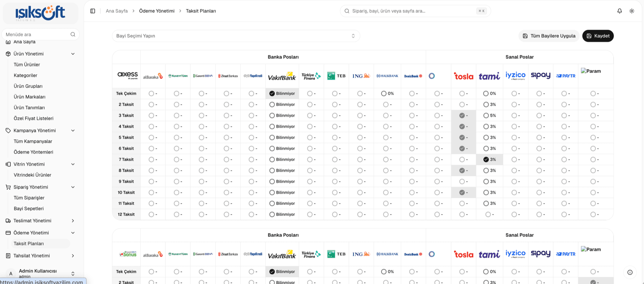The width and height of the screenshot is (644, 284).
Task: Toggle the sidebar panel icon beside breadcrumbs
Action: (x=93, y=11)
